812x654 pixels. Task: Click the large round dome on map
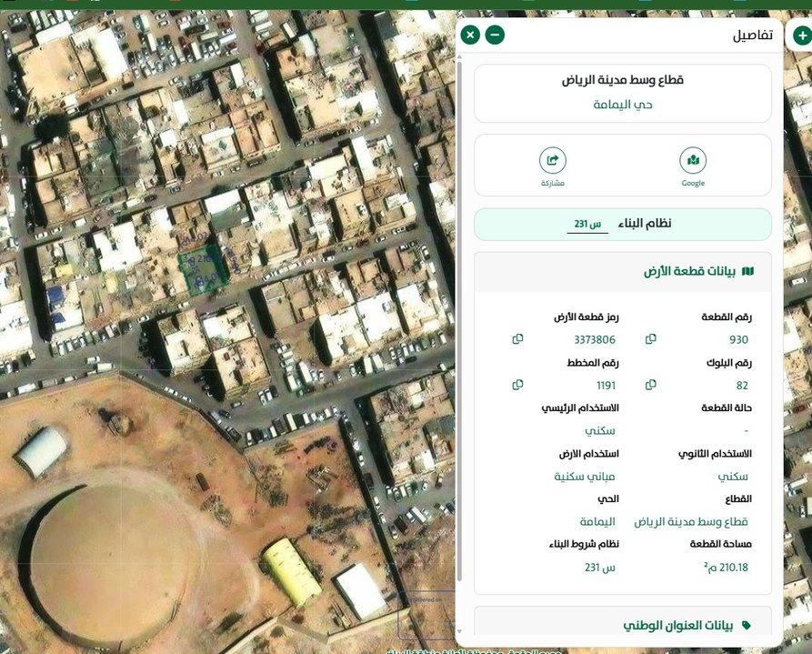pos(109,555)
